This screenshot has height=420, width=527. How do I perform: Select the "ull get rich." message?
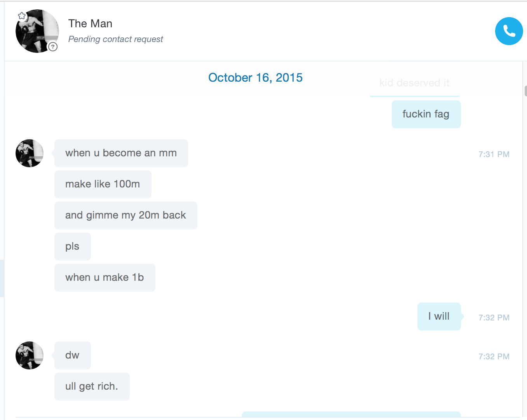pyautogui.click(x=92, y=387)
